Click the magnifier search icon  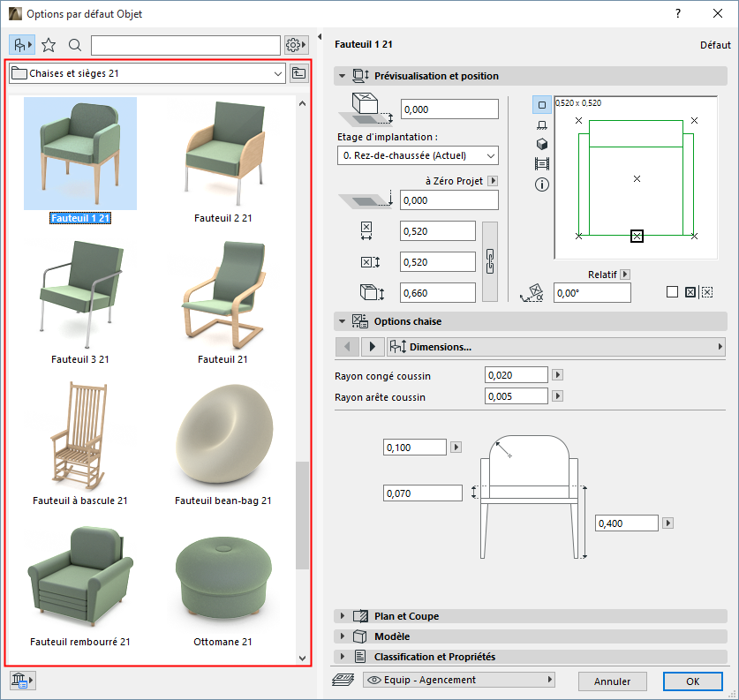coord(75,45)
